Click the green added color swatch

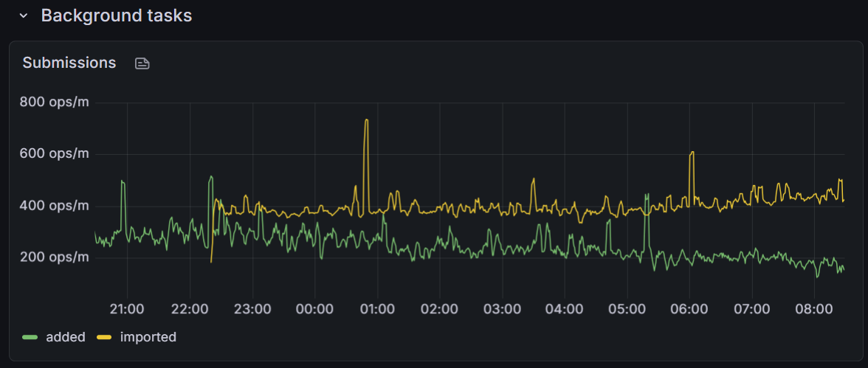(30, 337)
